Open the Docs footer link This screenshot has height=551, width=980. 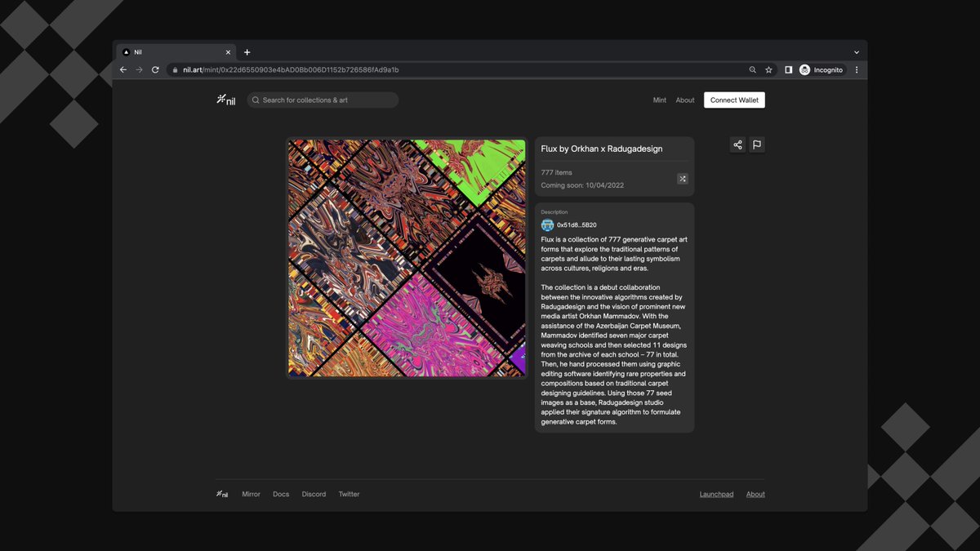(281, 495)
